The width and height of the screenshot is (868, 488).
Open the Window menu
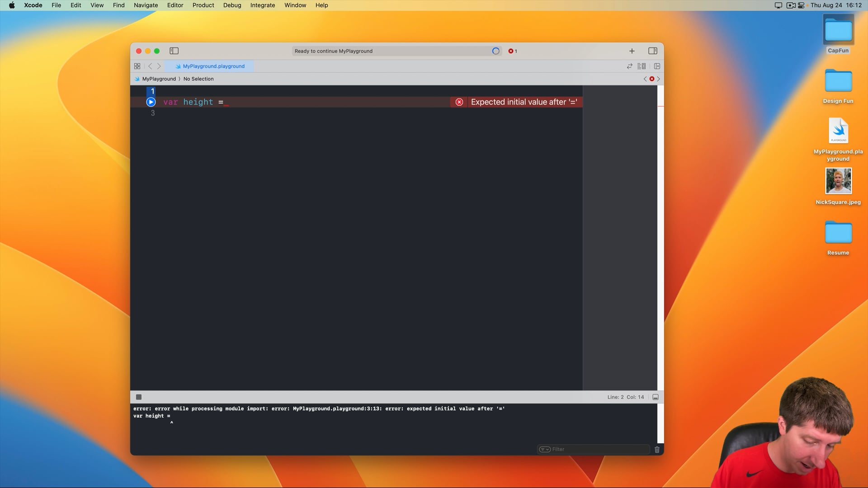(295, 5)
